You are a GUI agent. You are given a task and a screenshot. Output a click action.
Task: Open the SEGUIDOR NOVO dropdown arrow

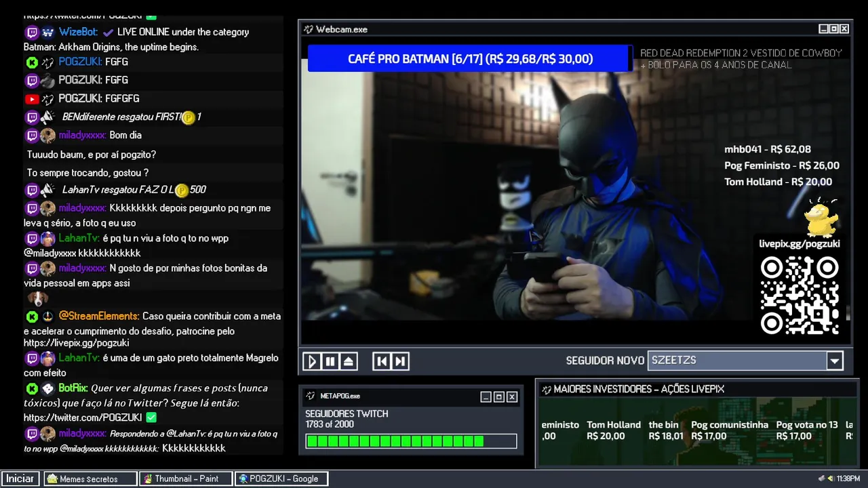pyautogui.click(x=835, y=361)
